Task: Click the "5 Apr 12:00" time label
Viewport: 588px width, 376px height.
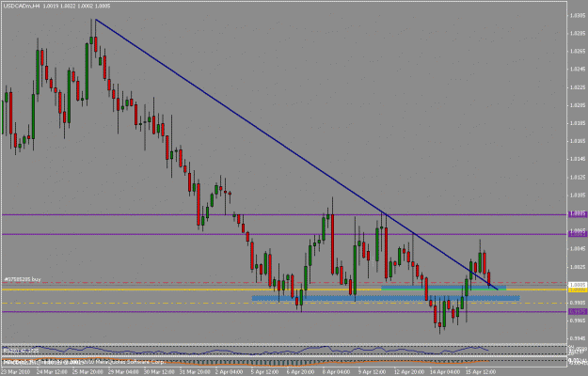Action: [265, 372]
